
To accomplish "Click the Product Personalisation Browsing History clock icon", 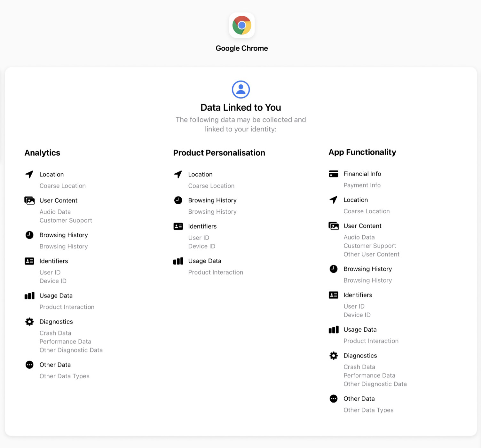I will (178, 200).
